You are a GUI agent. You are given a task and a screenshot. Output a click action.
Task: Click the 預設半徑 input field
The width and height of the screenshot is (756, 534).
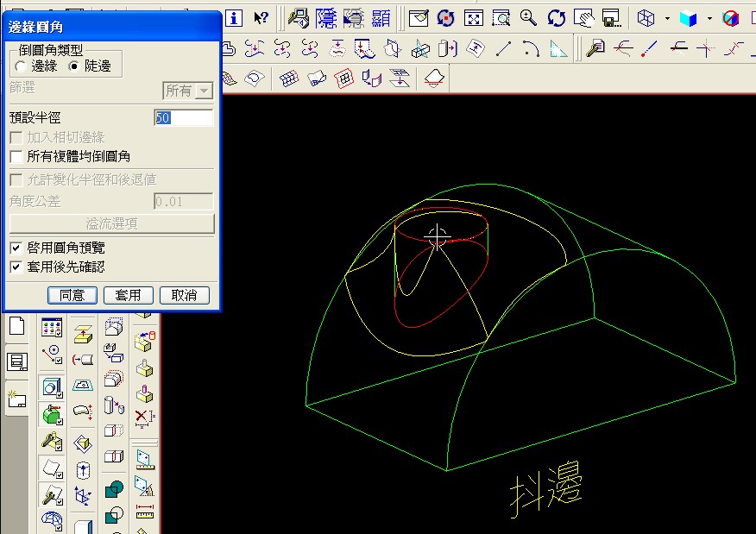[183, 117]
